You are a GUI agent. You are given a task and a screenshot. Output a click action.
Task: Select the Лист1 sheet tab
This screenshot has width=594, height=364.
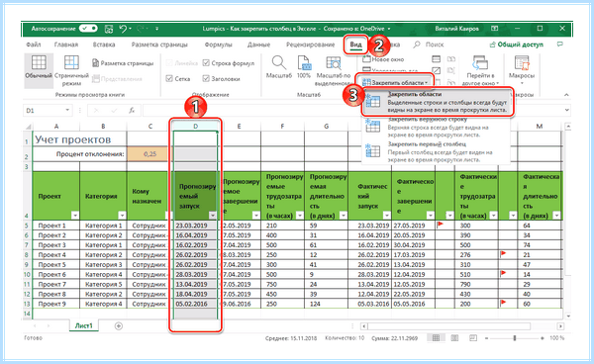[x=84, y=325]
